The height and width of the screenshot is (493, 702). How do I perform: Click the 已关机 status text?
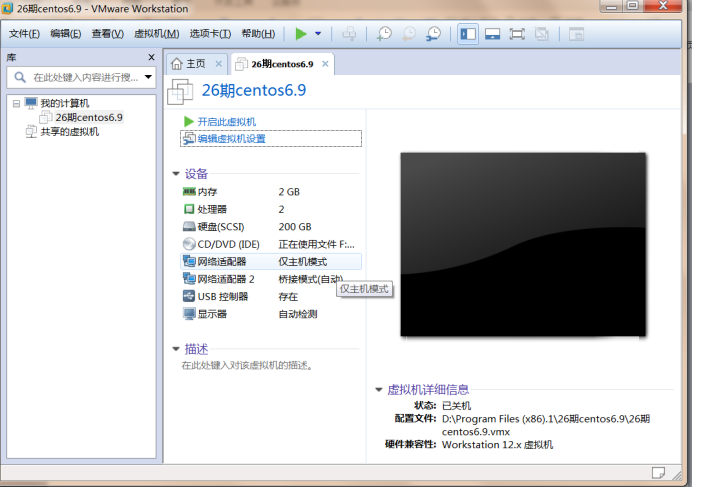coord(456,406)
